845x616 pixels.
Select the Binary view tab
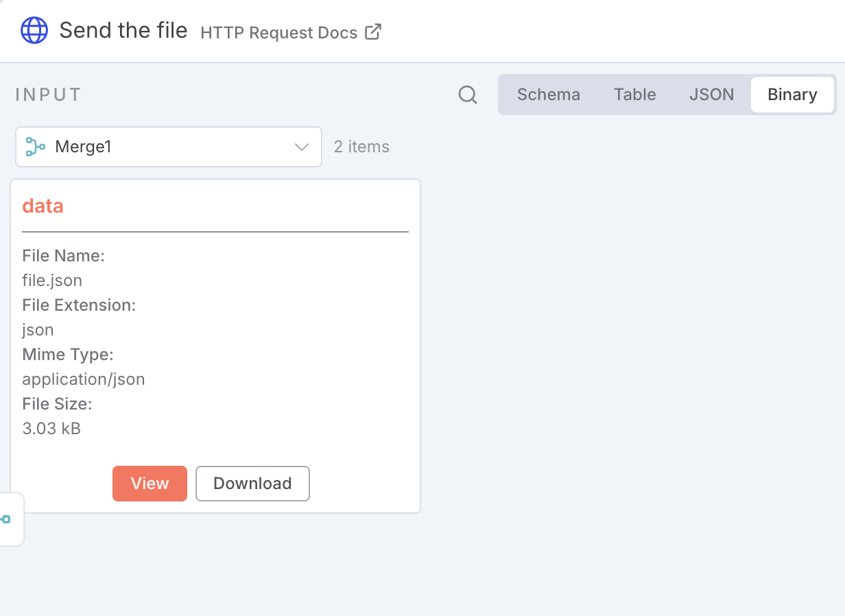coord(792,95)
